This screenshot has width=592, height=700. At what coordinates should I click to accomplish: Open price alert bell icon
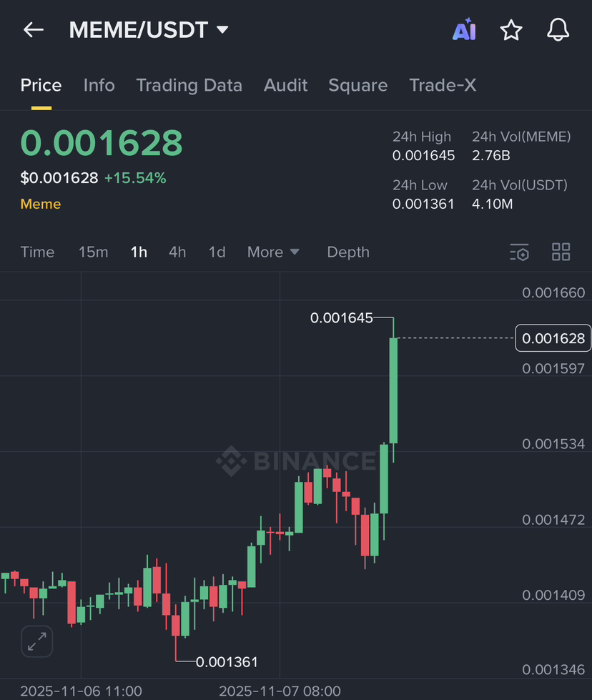coord(558,30)
